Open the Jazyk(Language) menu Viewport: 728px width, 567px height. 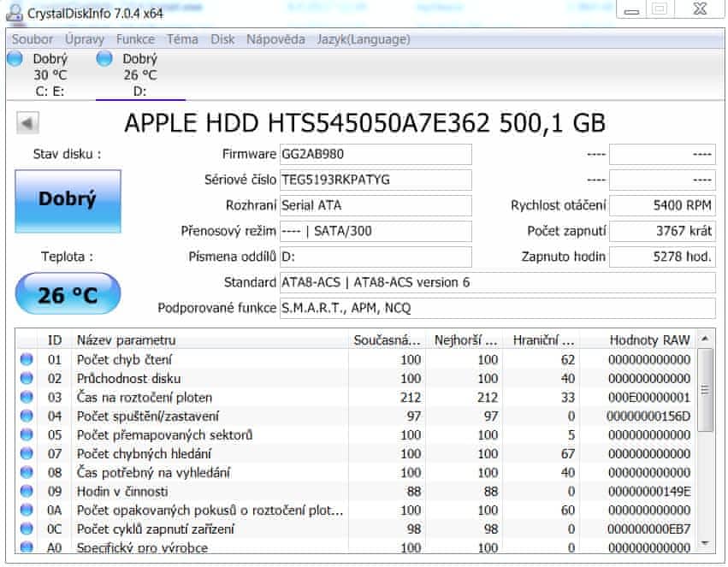(364, 39)
